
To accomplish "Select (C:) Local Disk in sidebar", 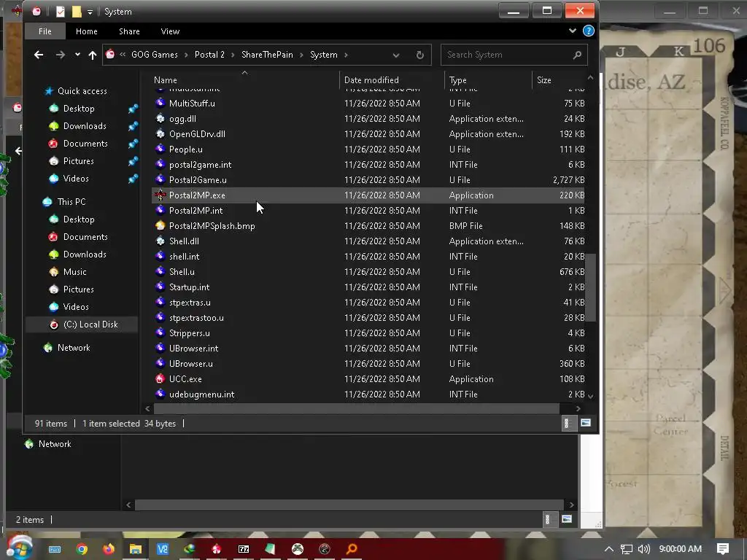I will tap(90, 324).
